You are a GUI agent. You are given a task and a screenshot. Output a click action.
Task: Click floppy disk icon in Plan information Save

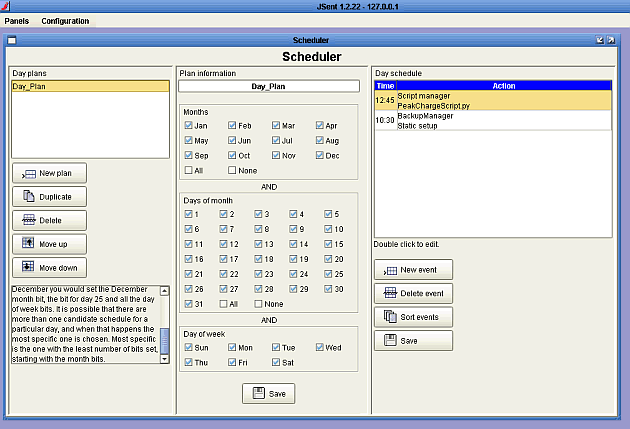[x=259, y=393]
